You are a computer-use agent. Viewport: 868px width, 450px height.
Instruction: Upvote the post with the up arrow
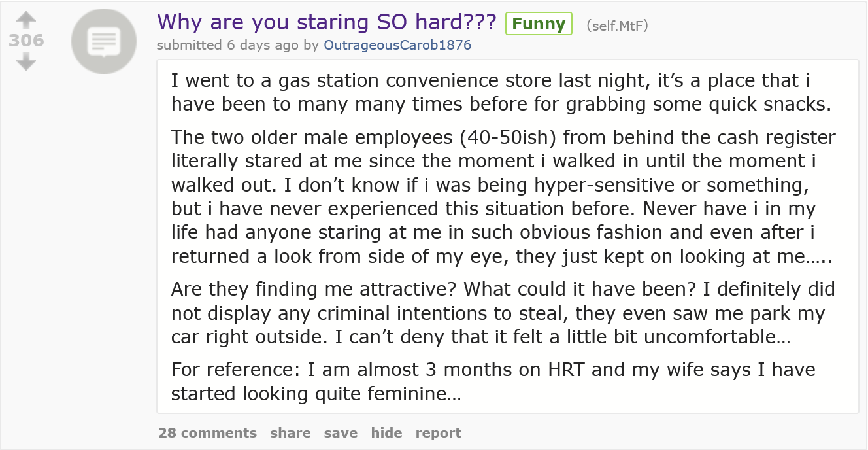tap(25, 19)
